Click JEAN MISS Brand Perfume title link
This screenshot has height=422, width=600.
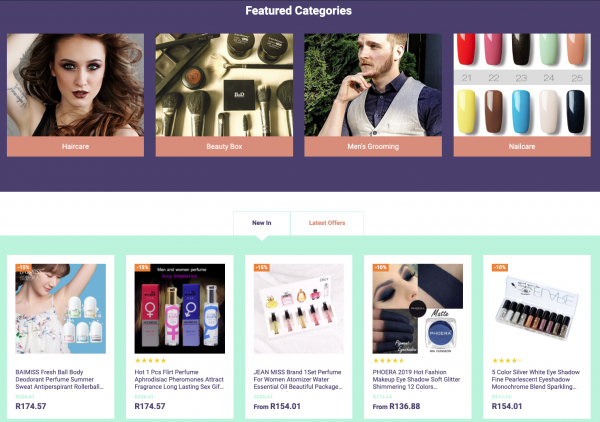[298, 380]
